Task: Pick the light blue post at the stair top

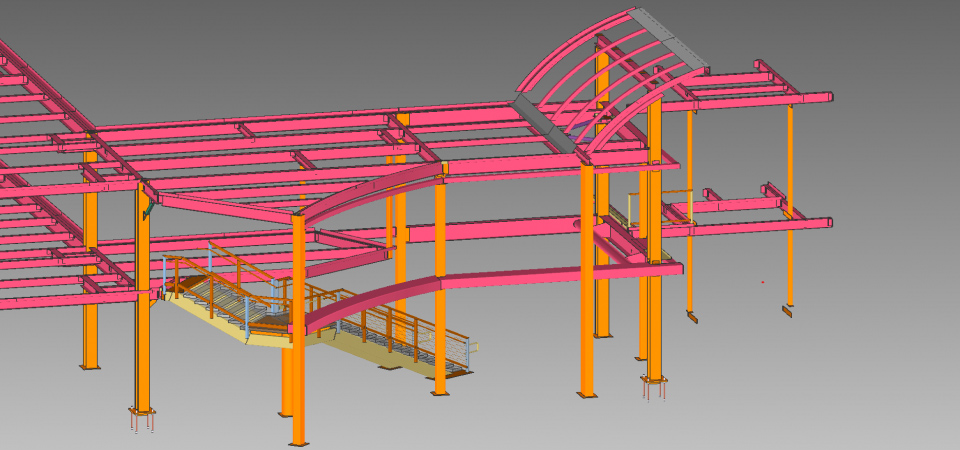Action: point(165,275)
